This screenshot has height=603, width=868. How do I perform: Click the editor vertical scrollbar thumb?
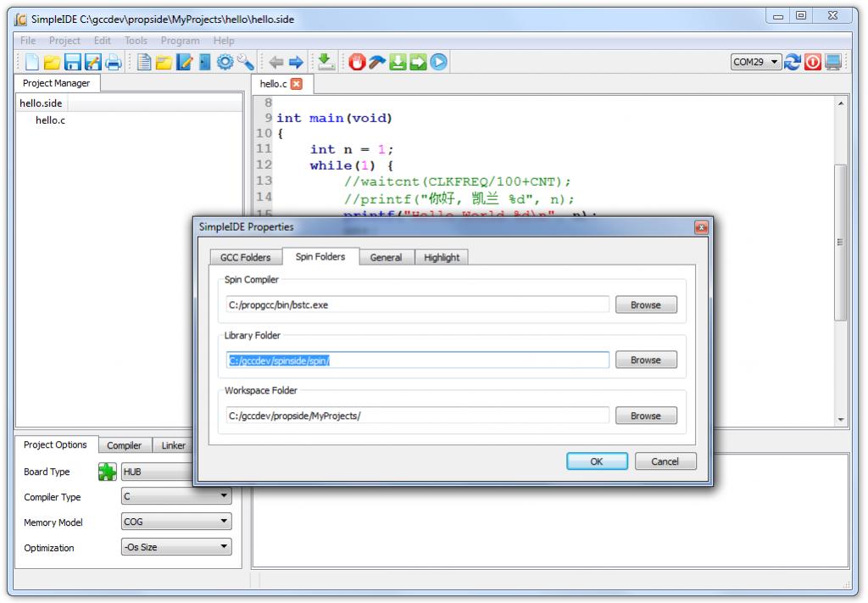pyautogui.click(x=841, y=243)
